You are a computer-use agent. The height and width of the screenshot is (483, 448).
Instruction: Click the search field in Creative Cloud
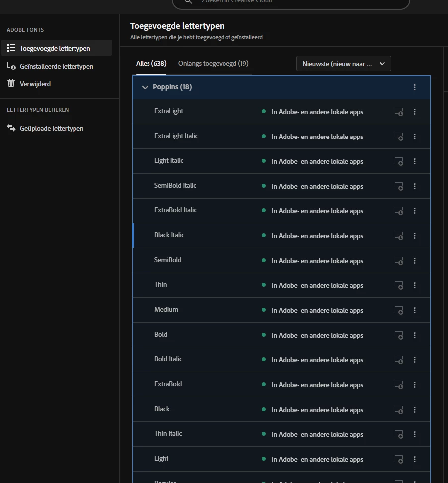tap(291, 2)
